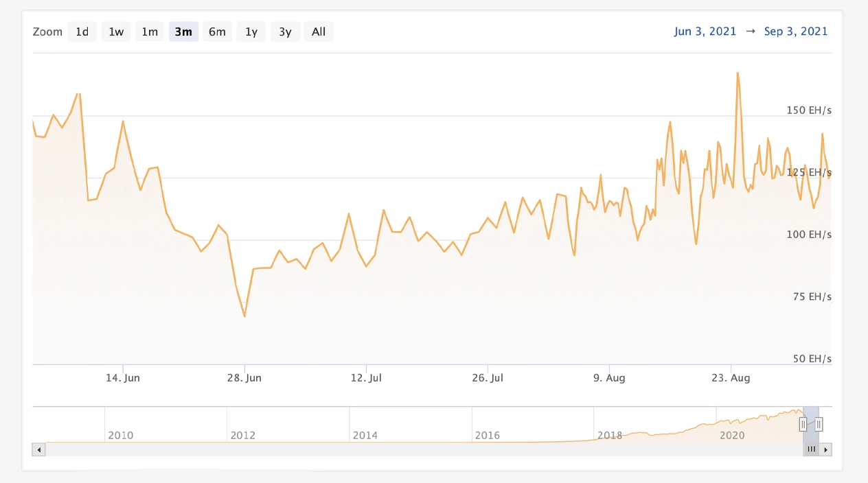The height and width of the screenshot is (483, 868).
Task: Set zoom range to 1d
Action: [82, 32]
